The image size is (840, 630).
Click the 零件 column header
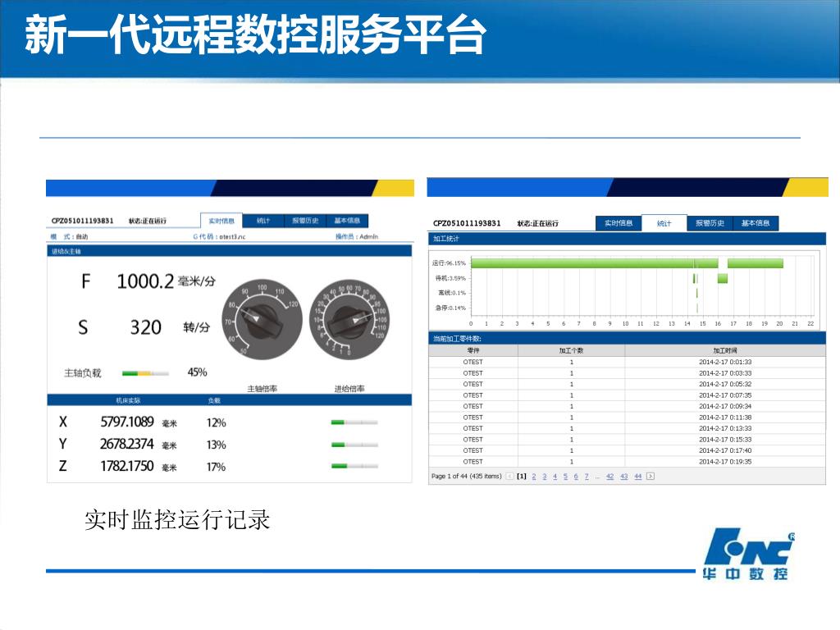[x=473, y=350]
